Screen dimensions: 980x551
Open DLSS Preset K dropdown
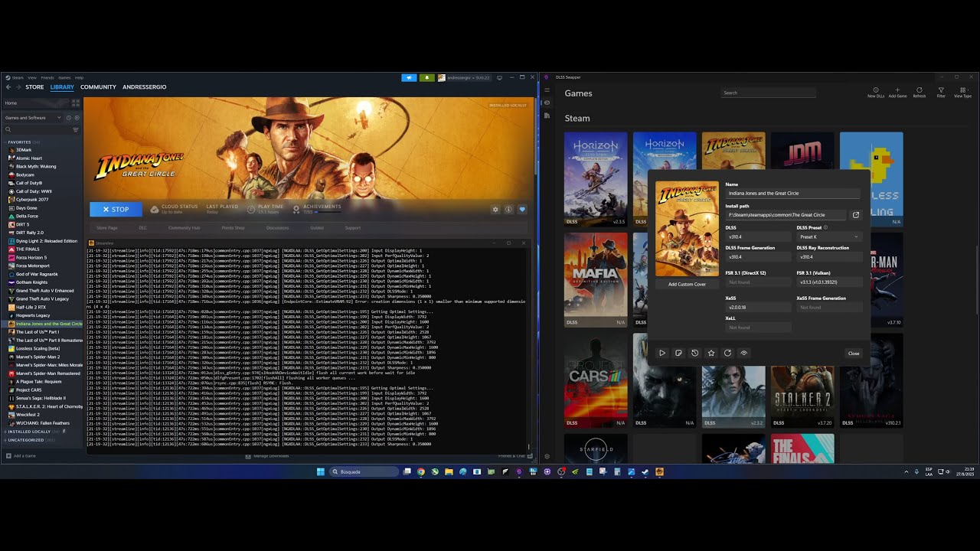tap(829, 237)
